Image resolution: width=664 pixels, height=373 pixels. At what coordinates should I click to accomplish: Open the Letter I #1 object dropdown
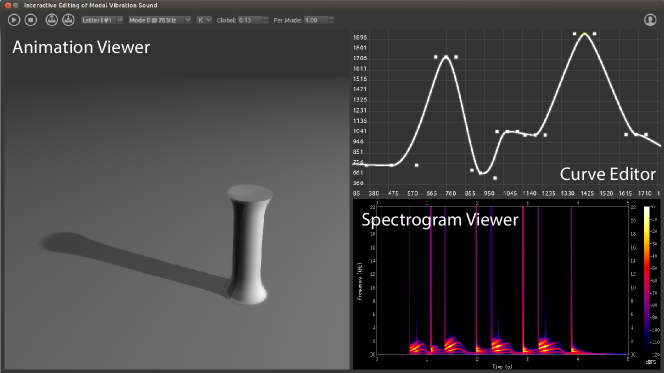pos(102,20)
